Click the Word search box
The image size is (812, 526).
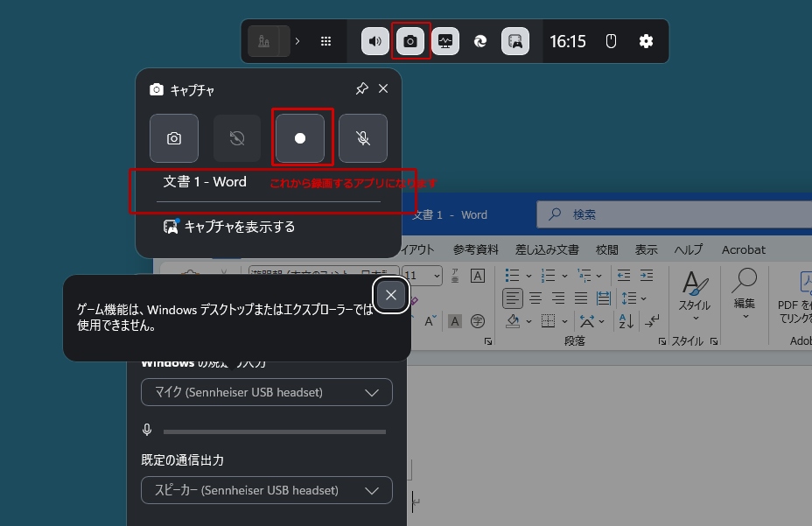[673, 214]
